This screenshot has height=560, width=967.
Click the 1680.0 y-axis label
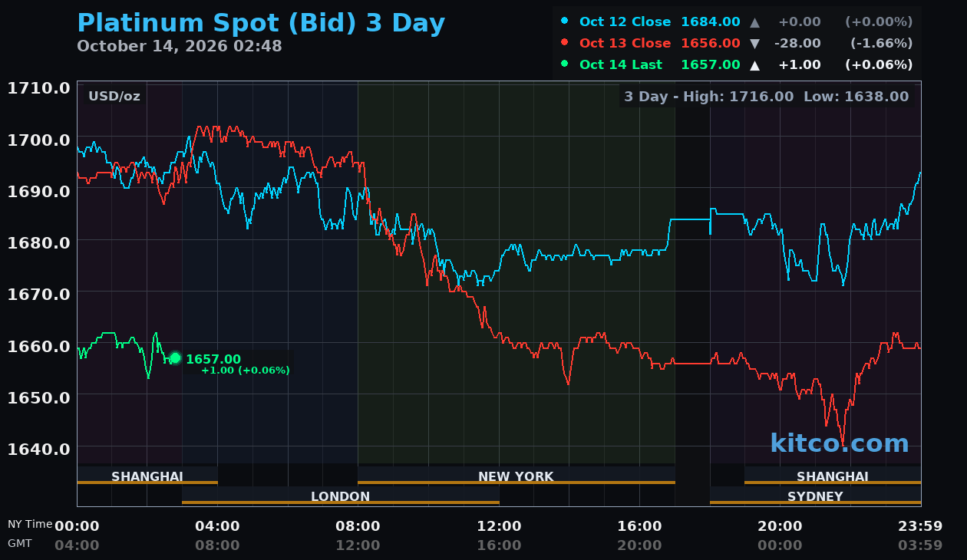click(x=39, y=242)
